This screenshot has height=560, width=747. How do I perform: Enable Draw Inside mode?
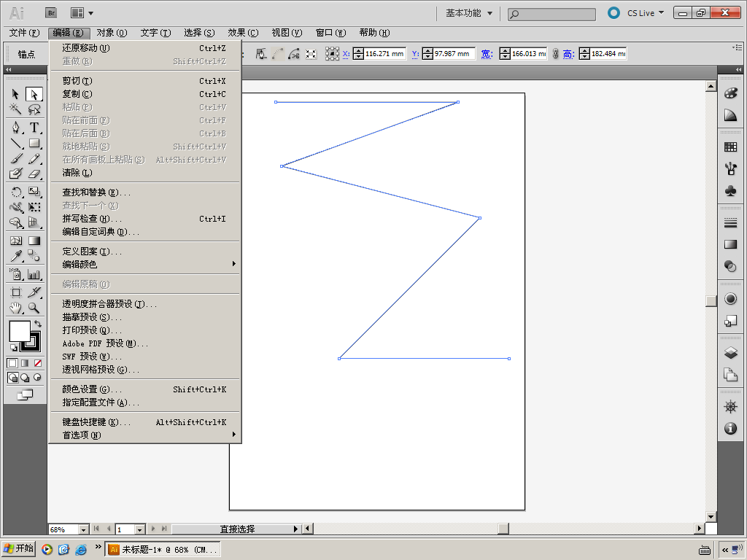click(x=37, y=378)
